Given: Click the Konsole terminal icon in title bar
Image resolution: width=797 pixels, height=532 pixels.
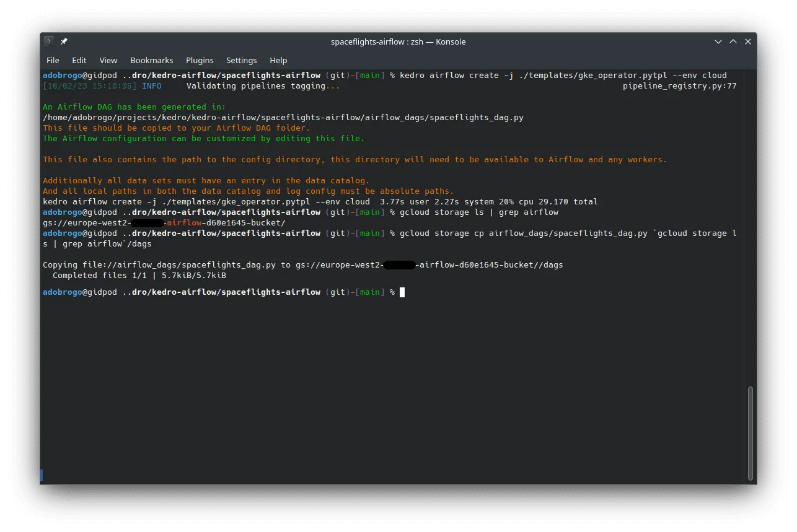Looking at the screenshot, I should pos(50,41).
